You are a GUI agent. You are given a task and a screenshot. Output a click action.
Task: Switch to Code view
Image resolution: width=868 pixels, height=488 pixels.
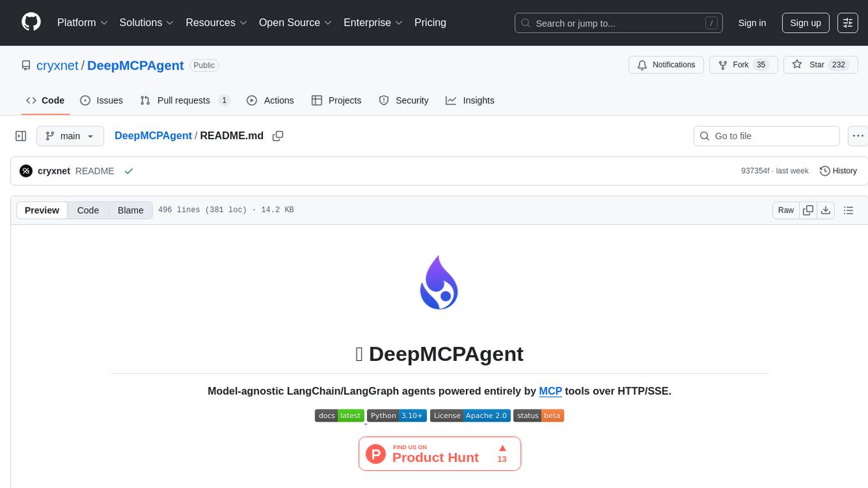[x=88, y=210]
